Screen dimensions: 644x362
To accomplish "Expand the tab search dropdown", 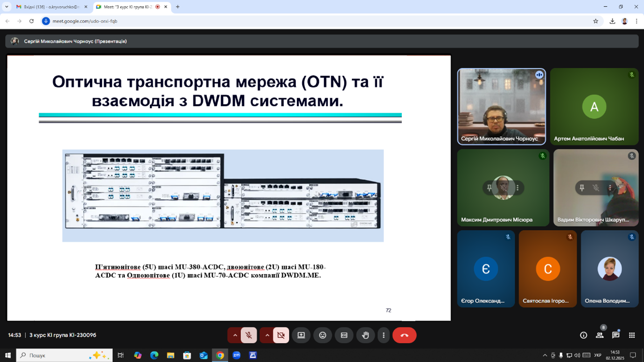I will [7, 7].
